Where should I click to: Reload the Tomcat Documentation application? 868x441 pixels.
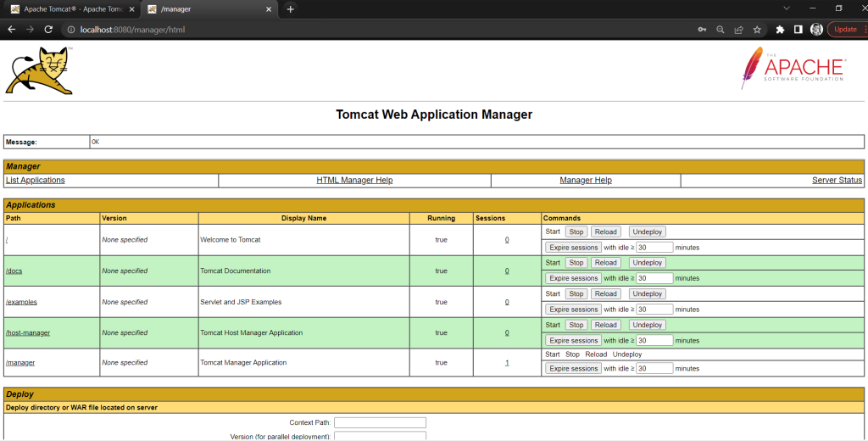(605, 263)
